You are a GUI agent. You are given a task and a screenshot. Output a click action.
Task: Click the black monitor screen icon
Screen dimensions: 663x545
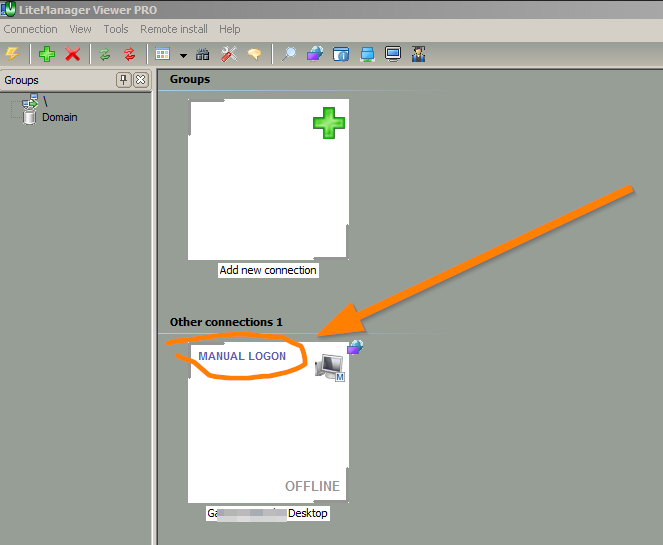[393, 54]
